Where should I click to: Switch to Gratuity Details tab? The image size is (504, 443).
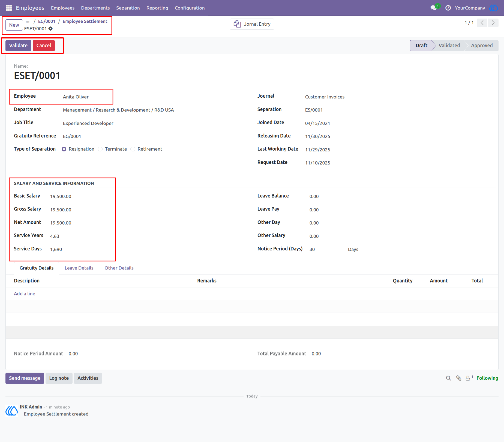point(37,268)
